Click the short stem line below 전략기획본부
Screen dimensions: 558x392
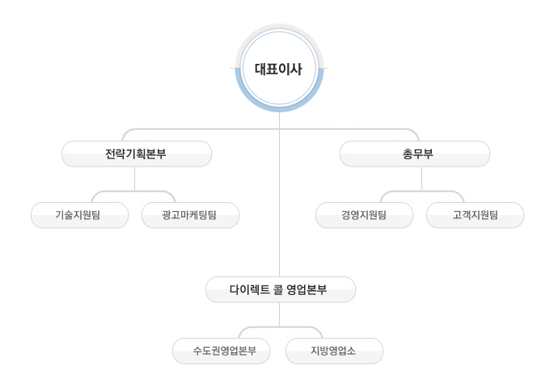pos(134,179)
